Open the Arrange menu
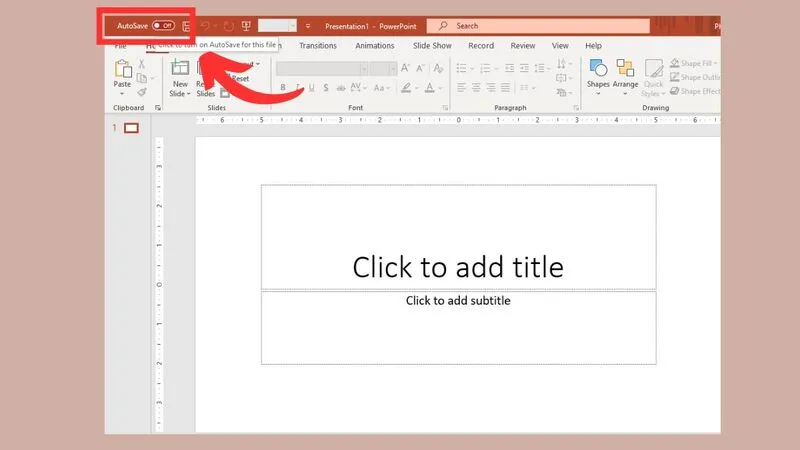The height and width of the screenshot is (450, 800). click(x=625, y=77)
